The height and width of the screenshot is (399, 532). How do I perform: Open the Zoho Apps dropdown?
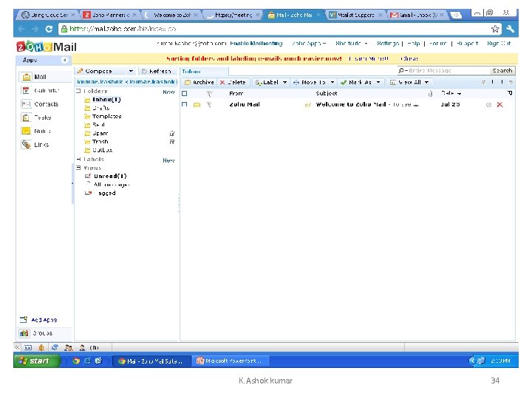tap(309, 44)
